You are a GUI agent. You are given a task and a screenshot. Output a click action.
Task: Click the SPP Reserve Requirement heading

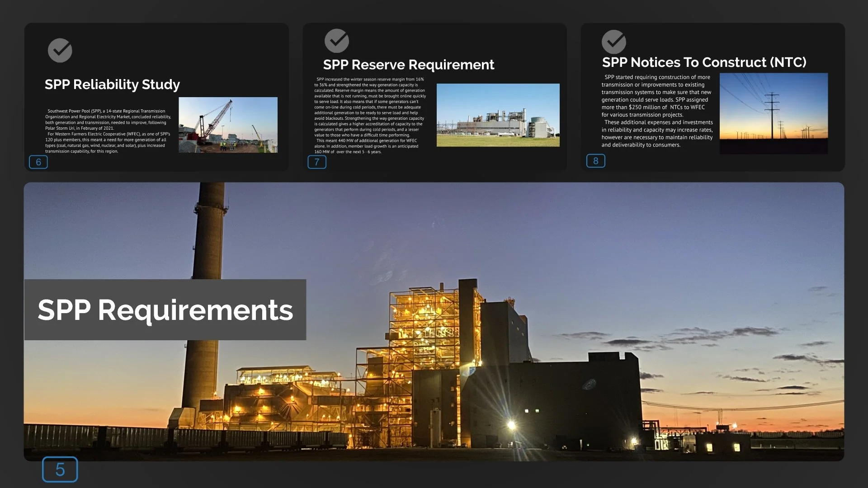(408, 65)
